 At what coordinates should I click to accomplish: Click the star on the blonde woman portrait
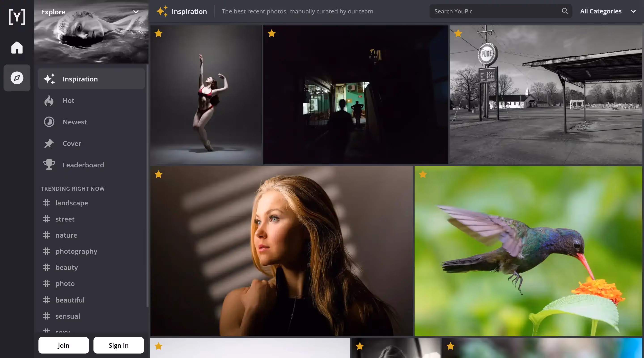pos(159,174)
